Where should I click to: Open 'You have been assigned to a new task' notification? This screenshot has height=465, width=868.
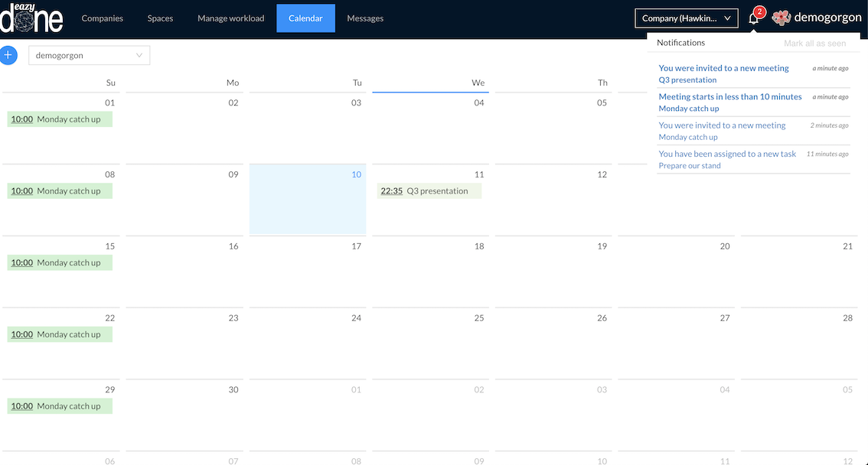[x=753, y=160]
